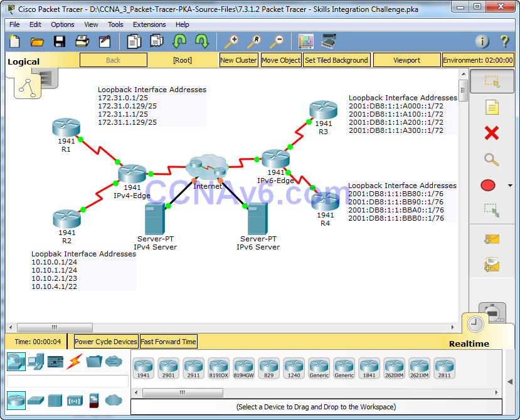This screenshot has height=420, width=520.
Task: Expand the Extensions menu
Action: pos(149,24)
